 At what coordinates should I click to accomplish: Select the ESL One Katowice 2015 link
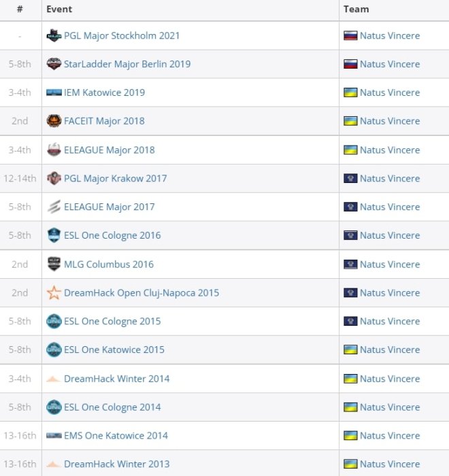[114, 350]
